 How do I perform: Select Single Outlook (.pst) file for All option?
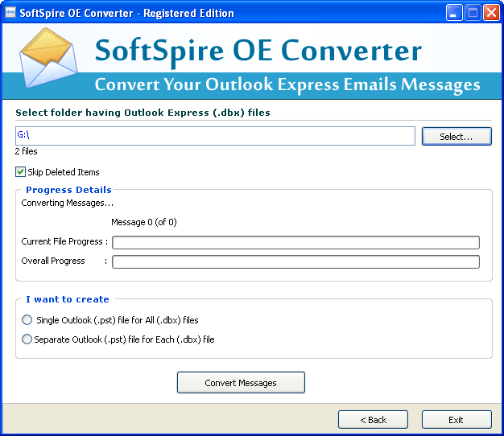[27, 320]
